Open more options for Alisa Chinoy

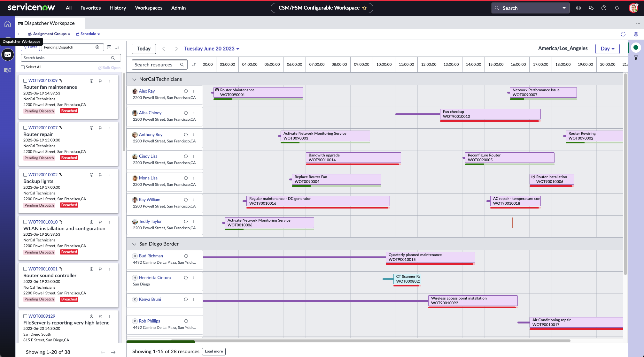[194, 113]
